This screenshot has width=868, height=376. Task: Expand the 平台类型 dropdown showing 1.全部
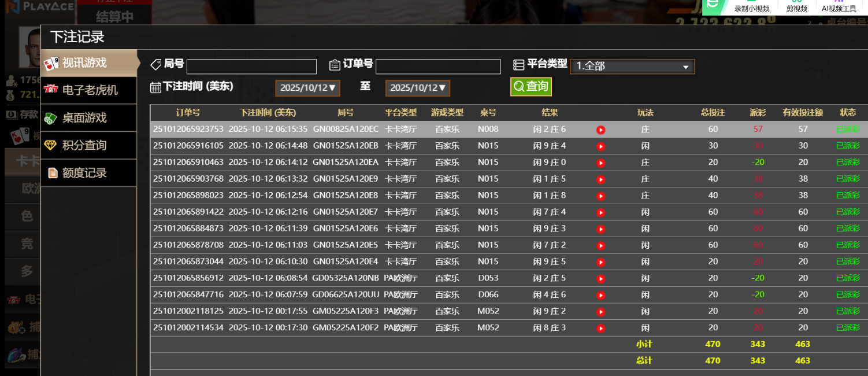pyautogui.click(x=632, y=67)
